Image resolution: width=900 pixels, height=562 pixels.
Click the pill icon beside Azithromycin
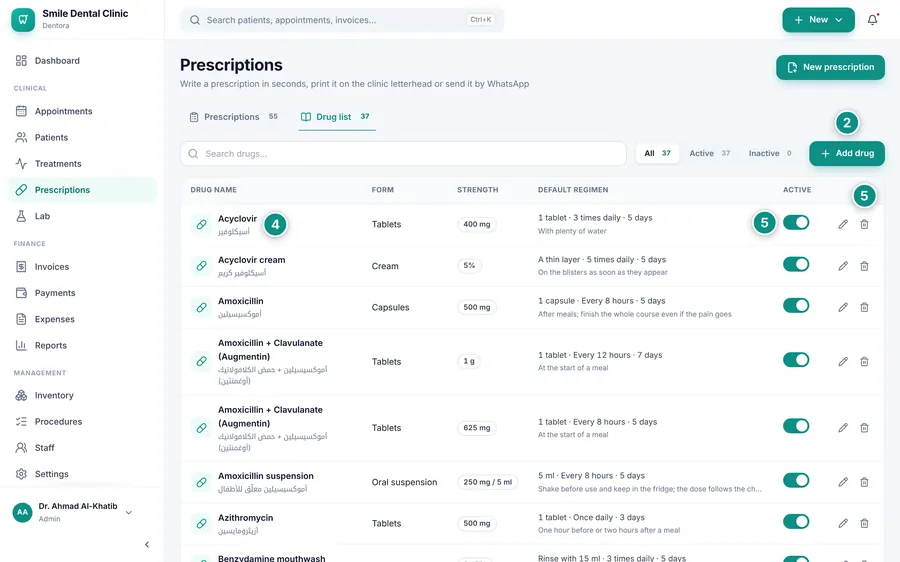tap(201, 524)
